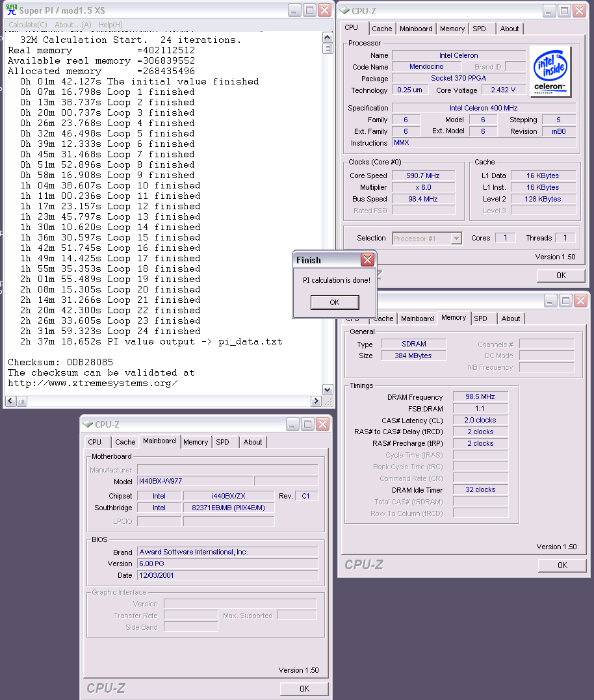Viewport: 594px width, 700px height.
Task: Click the Super PI vertical scroll thumb
Action: [x=328, y=48]
